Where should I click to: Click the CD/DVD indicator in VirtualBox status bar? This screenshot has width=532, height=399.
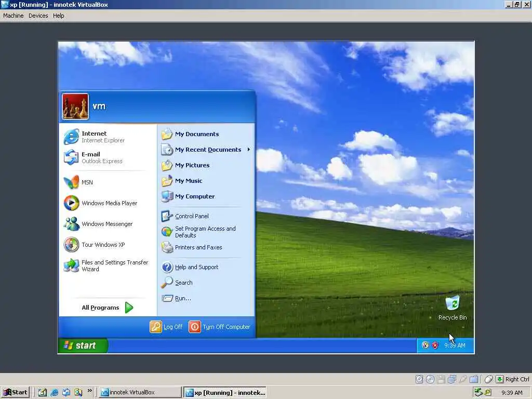tap(430, 379)
